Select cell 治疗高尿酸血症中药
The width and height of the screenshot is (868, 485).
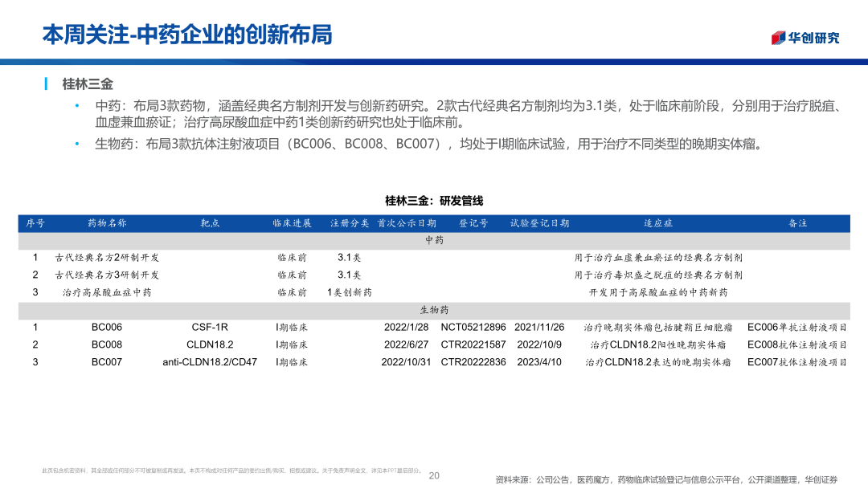(x=107, y=292)
